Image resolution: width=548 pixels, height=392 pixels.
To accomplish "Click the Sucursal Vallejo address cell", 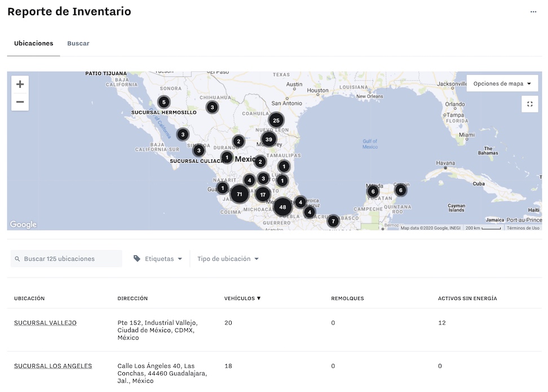I will (x=158, y=330).
